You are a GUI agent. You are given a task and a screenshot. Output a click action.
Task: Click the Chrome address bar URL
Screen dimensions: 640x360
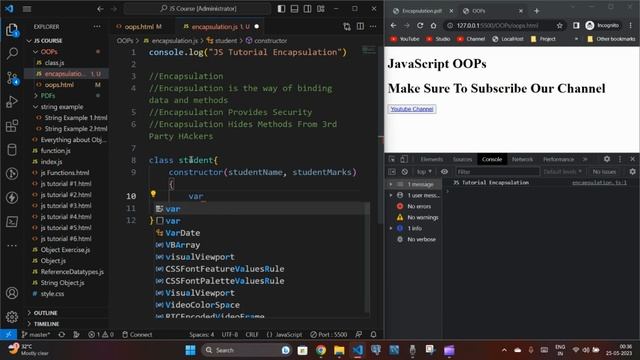pyautogui.click(x=497, y=25)
